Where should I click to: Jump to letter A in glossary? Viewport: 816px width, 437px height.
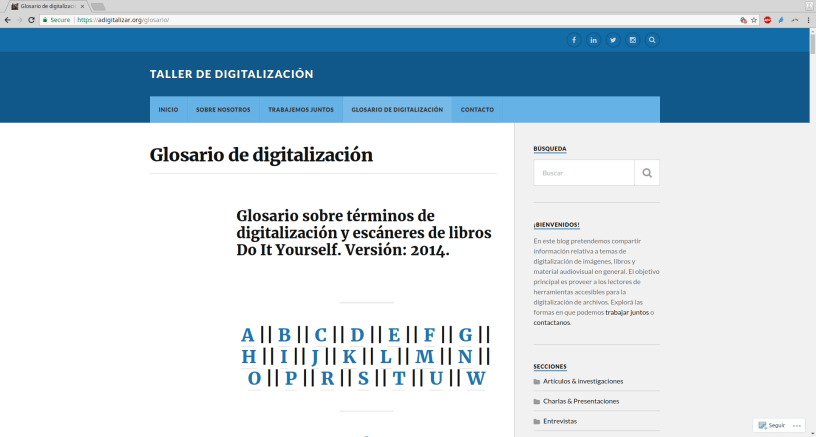pyautogui.click(x=248, y=335)
